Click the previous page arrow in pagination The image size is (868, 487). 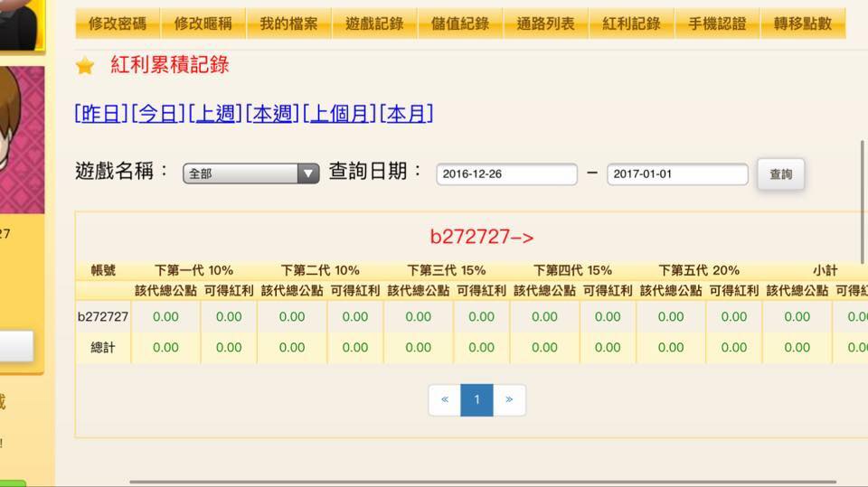[444, 400]
